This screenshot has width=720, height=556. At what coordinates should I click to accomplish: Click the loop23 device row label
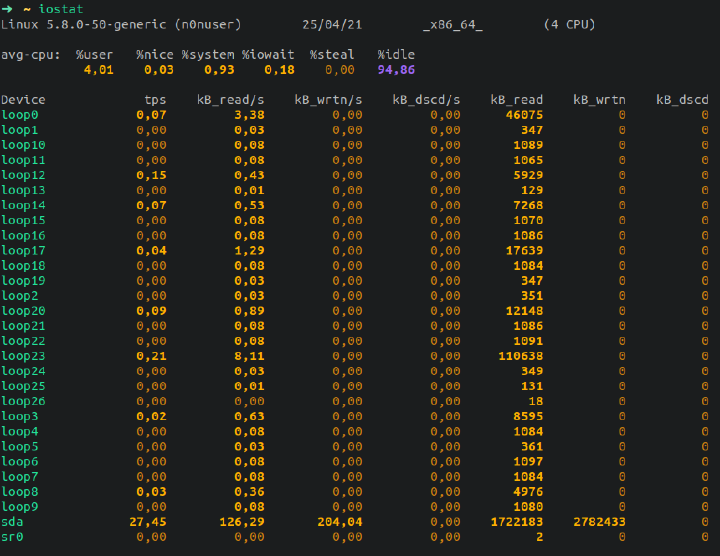[23, 356]
